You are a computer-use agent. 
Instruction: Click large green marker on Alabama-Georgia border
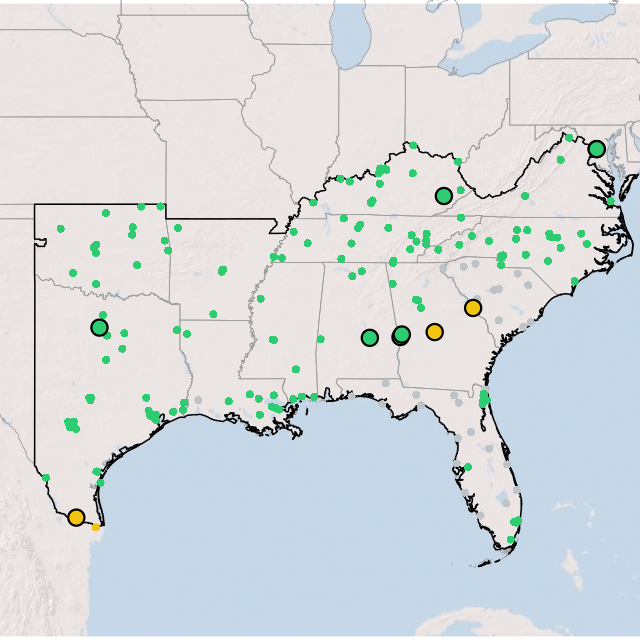click(402, 334)
